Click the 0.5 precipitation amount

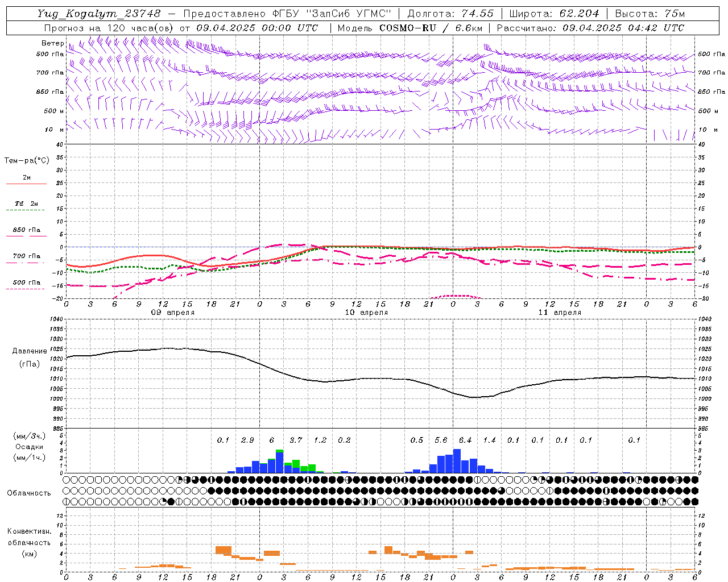pos(417,440)
